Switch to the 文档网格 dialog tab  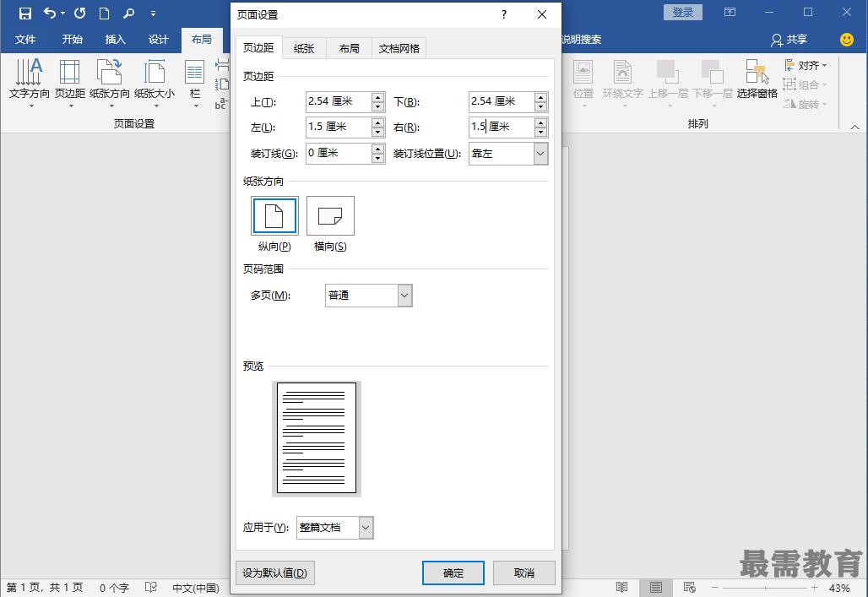point(399,49)
